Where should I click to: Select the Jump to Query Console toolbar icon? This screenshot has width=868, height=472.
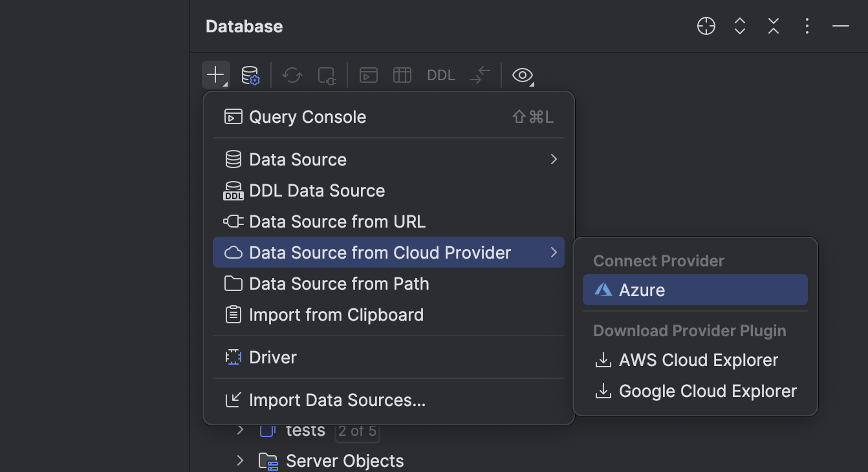point(368,75)
